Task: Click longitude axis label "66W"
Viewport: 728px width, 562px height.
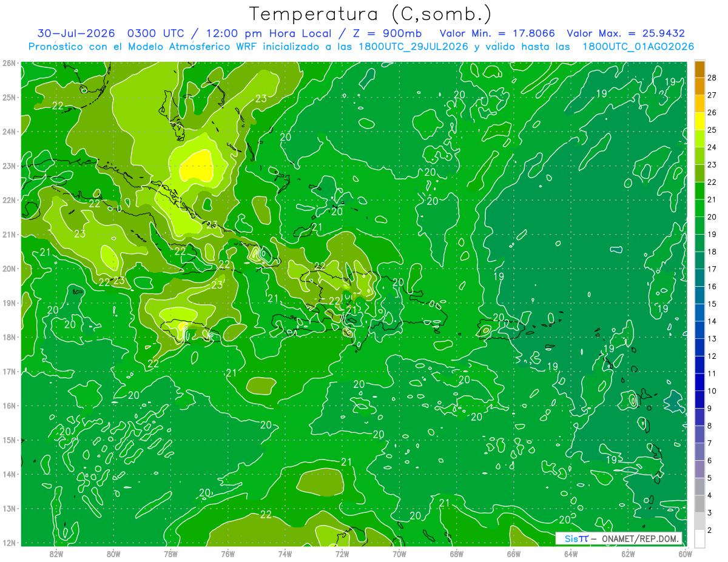Action: (514, 554)
